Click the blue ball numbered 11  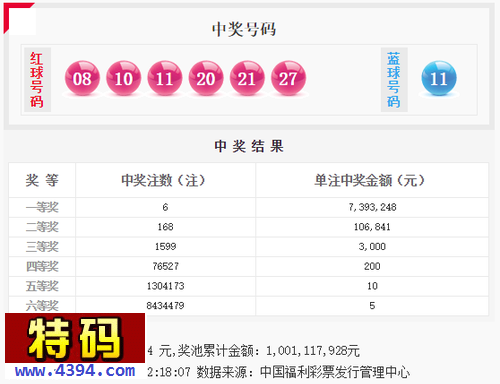[x=439, y=78]
